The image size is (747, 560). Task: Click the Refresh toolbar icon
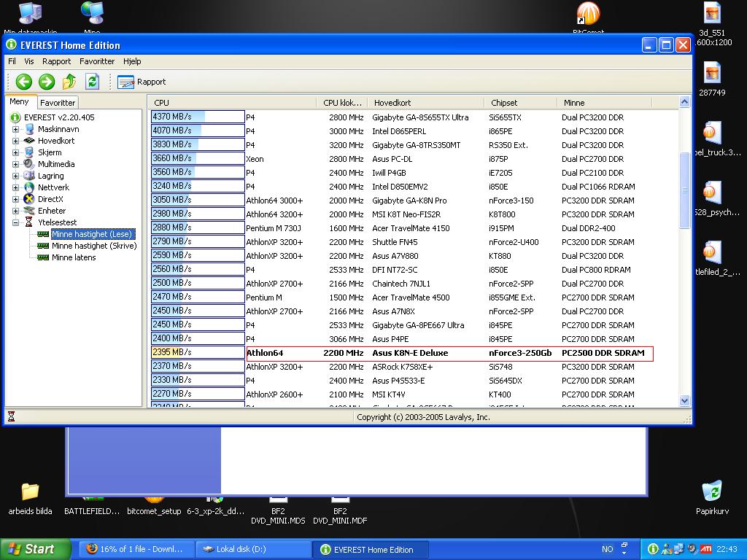click(92, 82)
